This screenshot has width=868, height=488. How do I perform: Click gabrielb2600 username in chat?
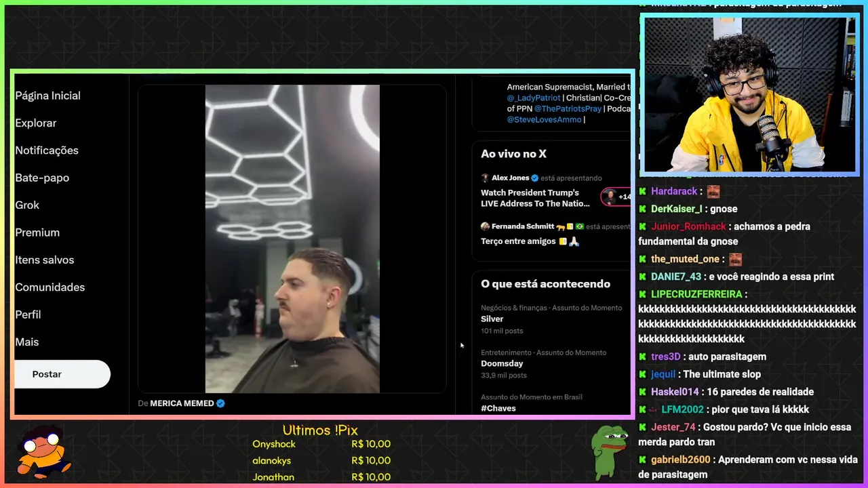[680, 460]
